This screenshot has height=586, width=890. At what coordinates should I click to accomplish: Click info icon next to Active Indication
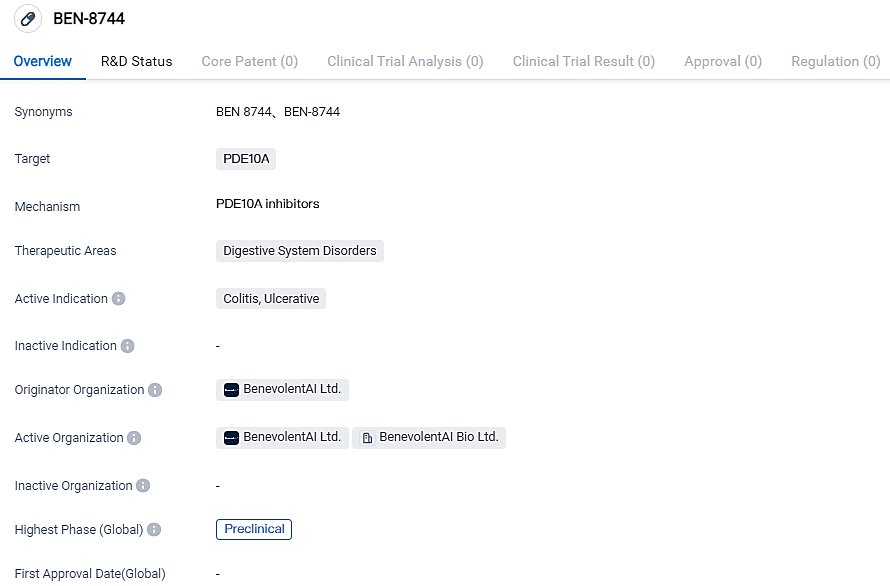click(119, 299)
